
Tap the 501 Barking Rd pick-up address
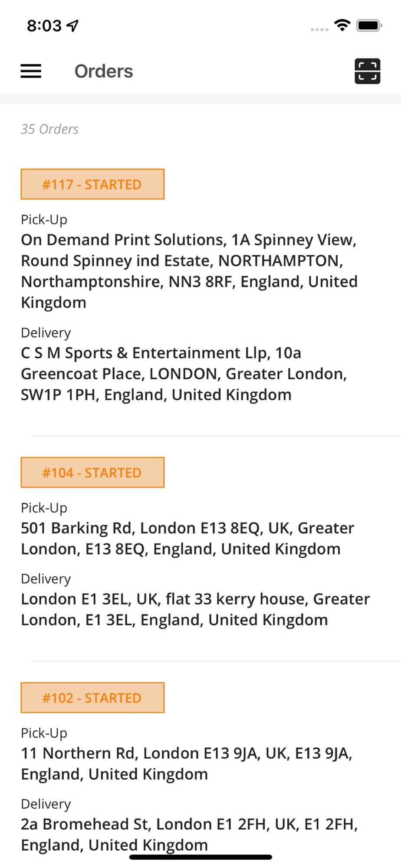click(187, 538)
